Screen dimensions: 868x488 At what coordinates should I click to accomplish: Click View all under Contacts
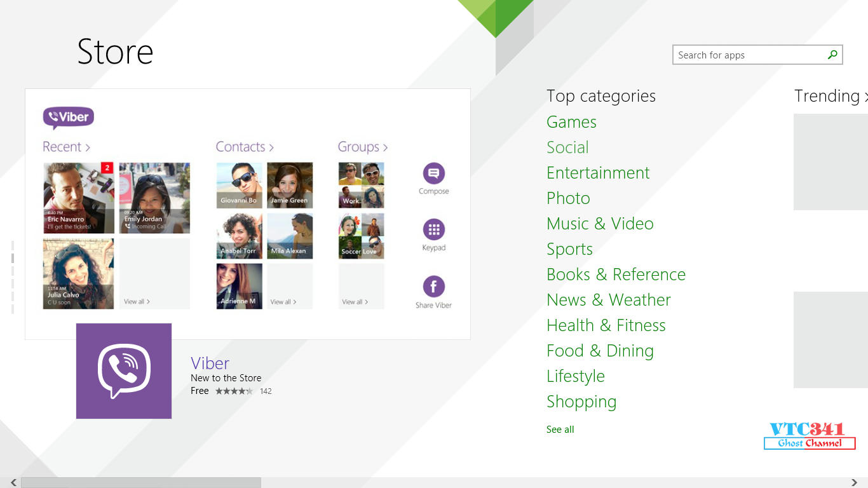pos(283,302)
